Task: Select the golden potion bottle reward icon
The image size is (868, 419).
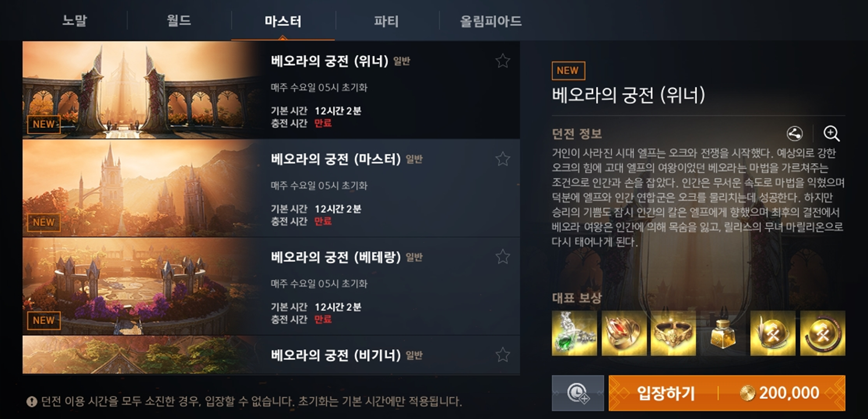Action: [x=723, y=333]
